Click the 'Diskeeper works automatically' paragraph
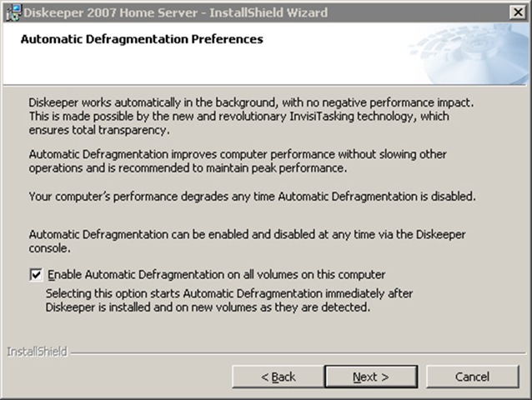This screenshot has height=400, width=532. [x=253, y=117]
